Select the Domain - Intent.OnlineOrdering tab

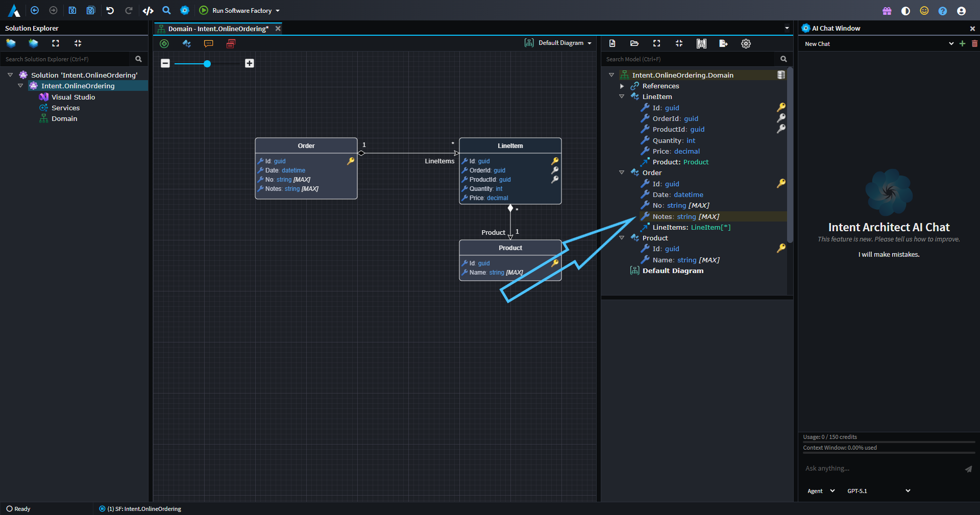click(218, 29)
